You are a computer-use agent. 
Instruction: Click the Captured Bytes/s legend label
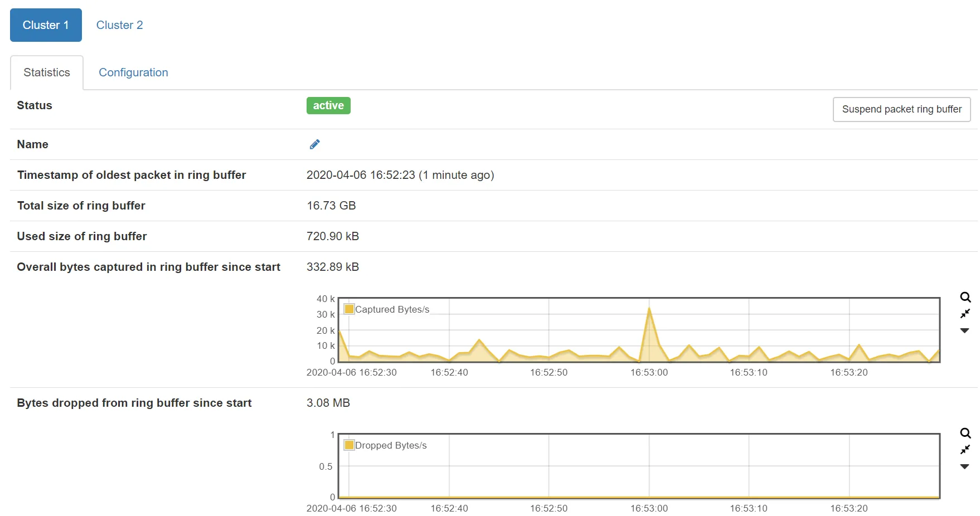pyautogui.click(x=392, y=309)
